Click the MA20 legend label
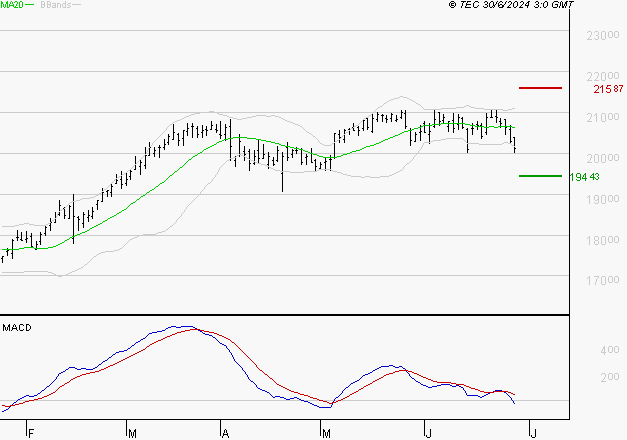Screen dimensions: 627x440 (x=12, y=5)
